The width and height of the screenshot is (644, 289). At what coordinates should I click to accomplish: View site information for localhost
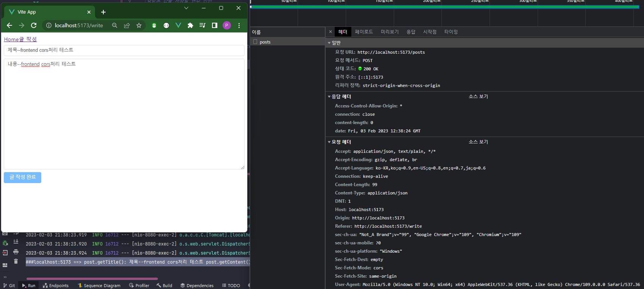pyautogui.click(x=49, y=25)
